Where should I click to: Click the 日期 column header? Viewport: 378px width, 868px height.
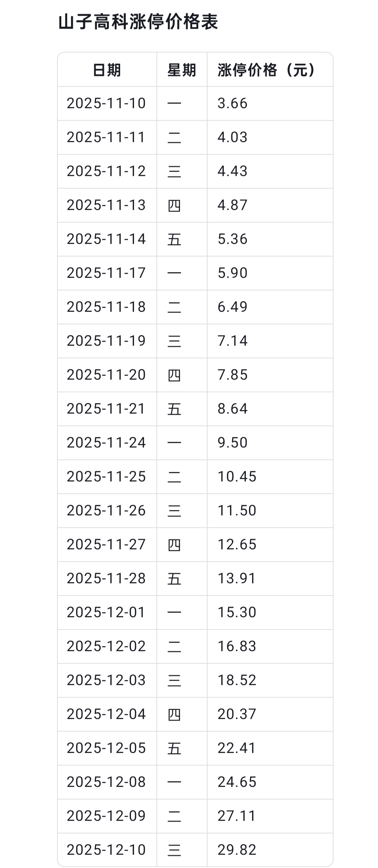click(x=107, y=70)
